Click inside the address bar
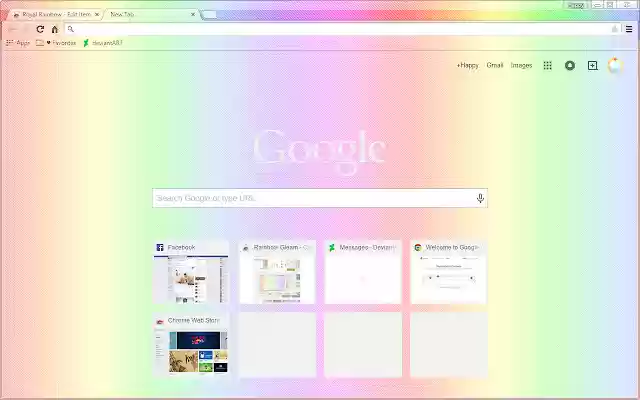This screenshot has height=400, width=640. [x=343, y=29]
